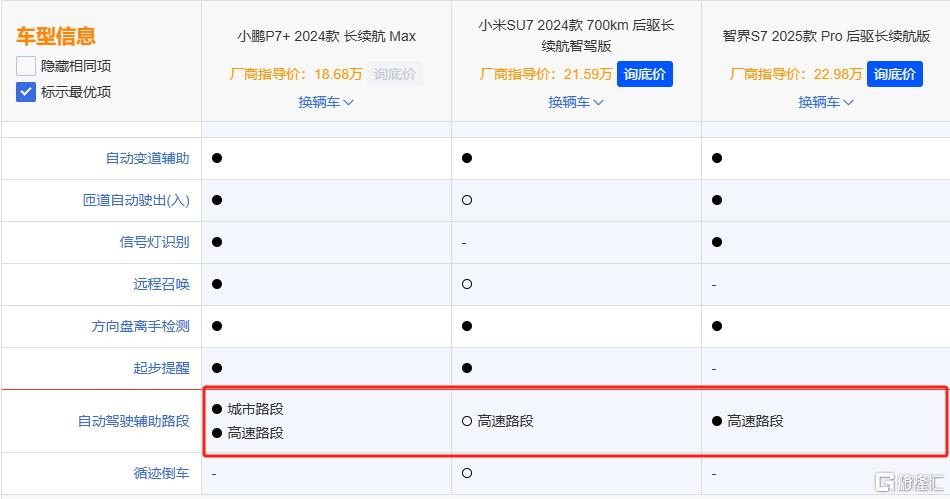Click 小米SU7 filled dot in 方向盘离手检测 row
This screenshot has width=950, height=499.
click(x=467, y=326)
